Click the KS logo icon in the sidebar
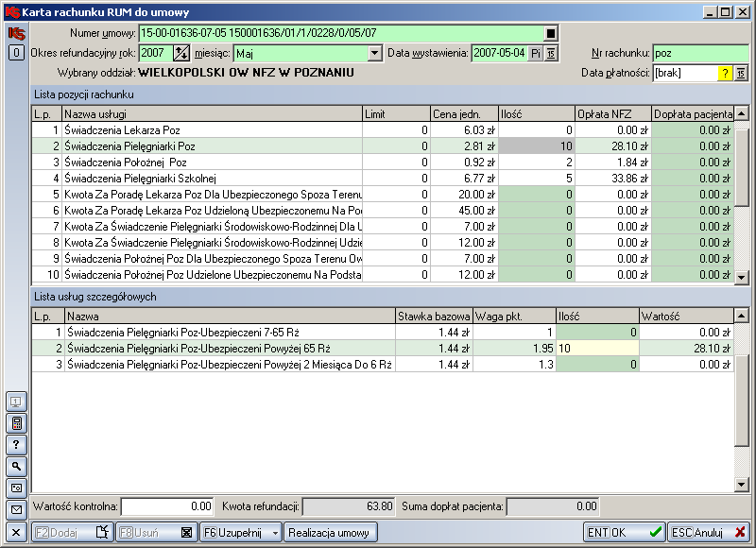This screenshot has height=548, width=756. click(16, 33)
